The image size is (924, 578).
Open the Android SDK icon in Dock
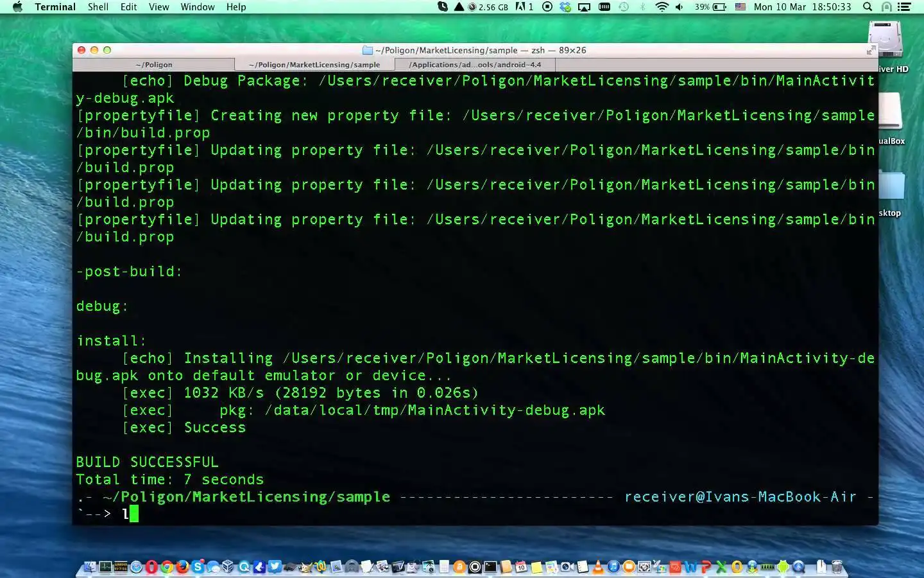783,566
